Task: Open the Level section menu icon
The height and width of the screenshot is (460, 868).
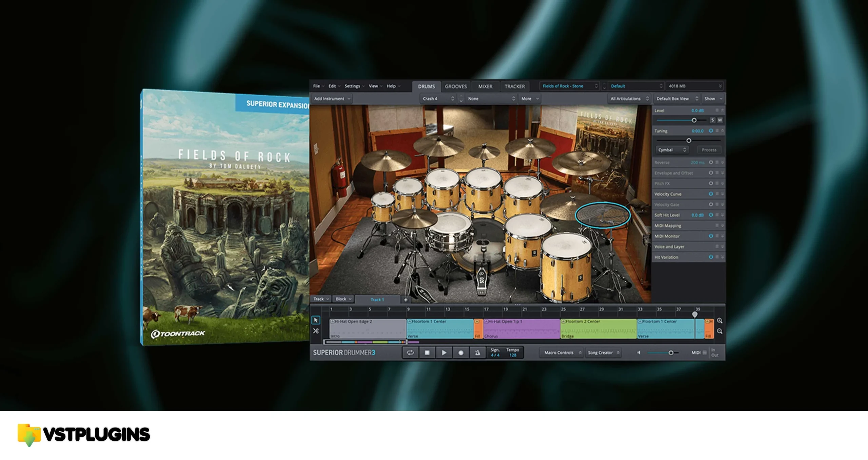Action: pyautogui.click(x=717, y=111)
